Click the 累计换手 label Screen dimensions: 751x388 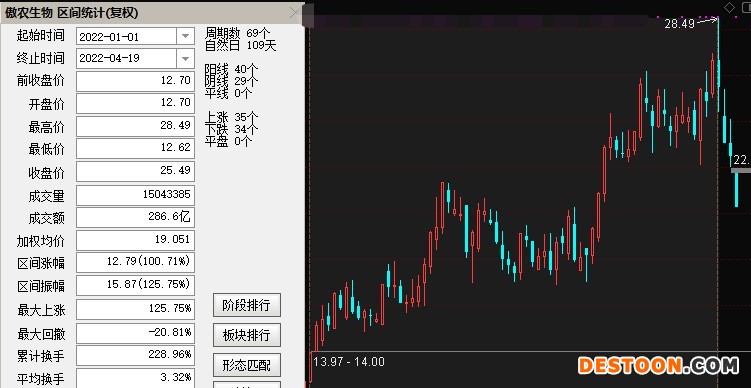click(x=41, y=356)
